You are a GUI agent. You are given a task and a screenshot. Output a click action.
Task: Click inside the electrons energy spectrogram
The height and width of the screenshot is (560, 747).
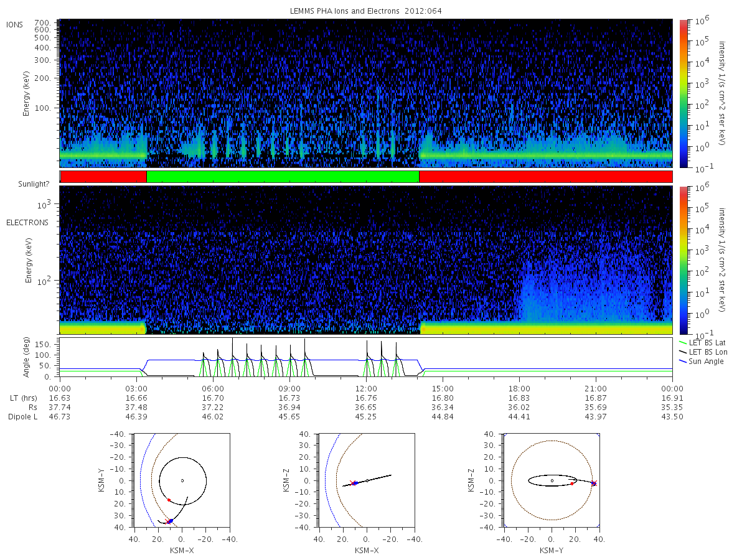(x=366, y=260)
